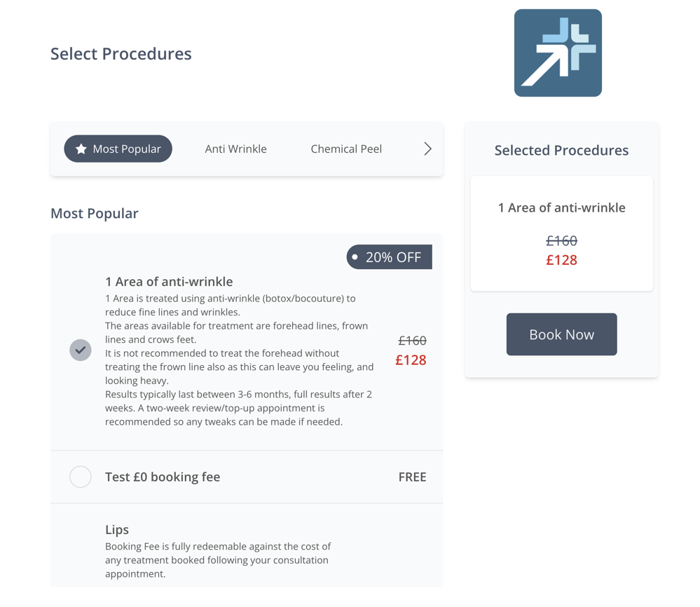Click the Lips booking fee description text
This screenshot has width=700, height=607.
217,560
